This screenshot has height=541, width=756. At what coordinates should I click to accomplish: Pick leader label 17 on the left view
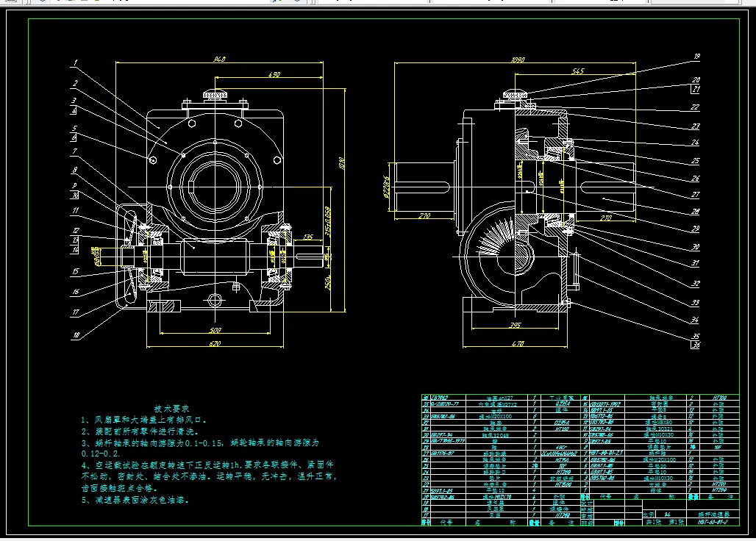(x=75, y=312)
